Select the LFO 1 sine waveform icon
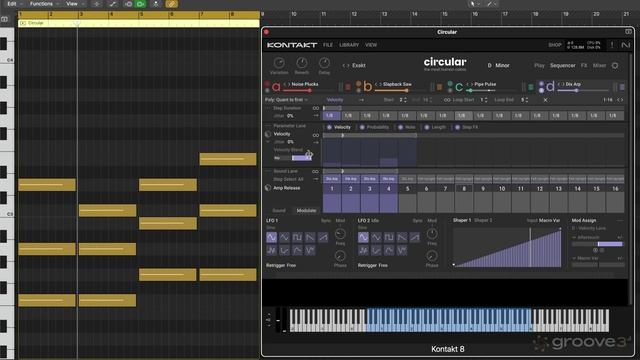The image size is (640, 360). [x=271, y=237]
